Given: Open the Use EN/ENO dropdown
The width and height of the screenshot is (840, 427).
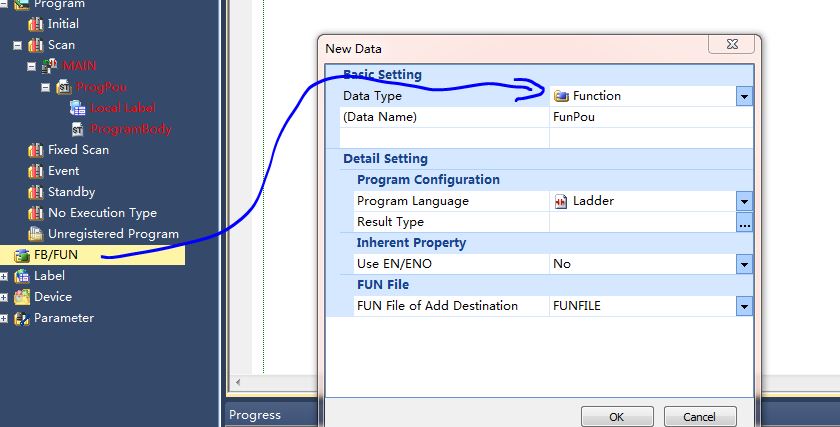Looking at the screenshot, I should [743, 264].
